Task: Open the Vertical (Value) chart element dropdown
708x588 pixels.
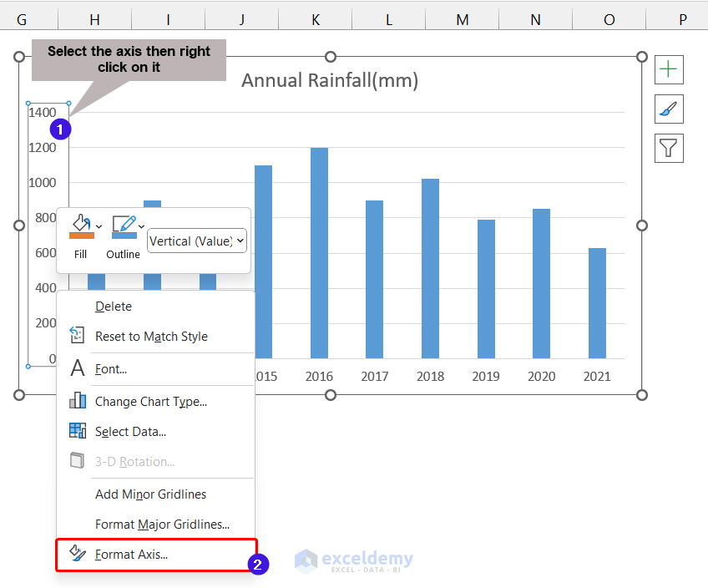Action: tap(197, 241)
